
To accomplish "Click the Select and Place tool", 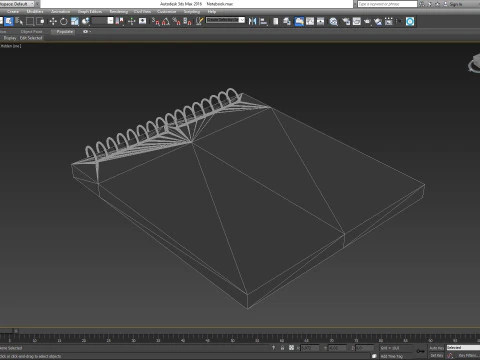I will coord(85,21).
